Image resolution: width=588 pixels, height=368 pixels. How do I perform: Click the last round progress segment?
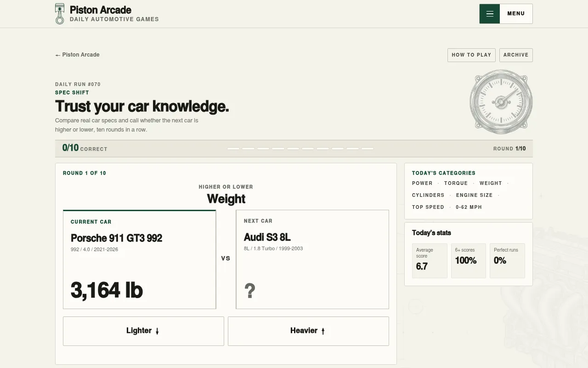[x=367, y=149]
